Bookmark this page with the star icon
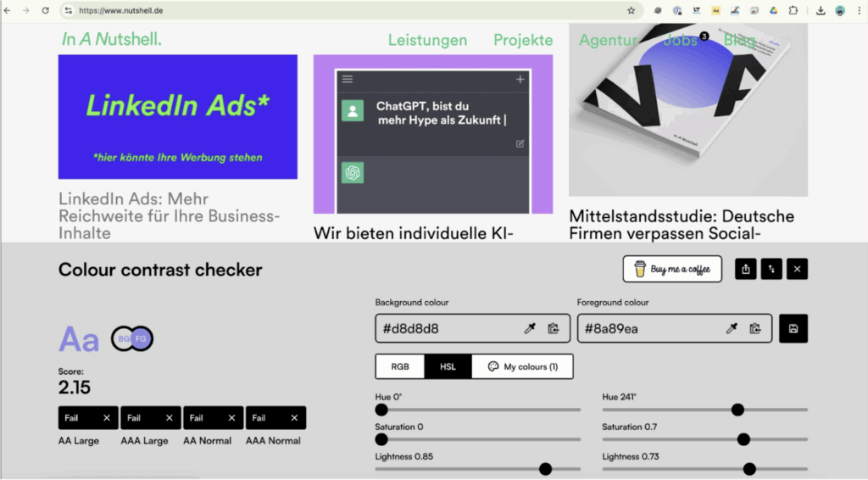This screenshot has width=868, height=480. pyautogui.click(x=631, y=10)
